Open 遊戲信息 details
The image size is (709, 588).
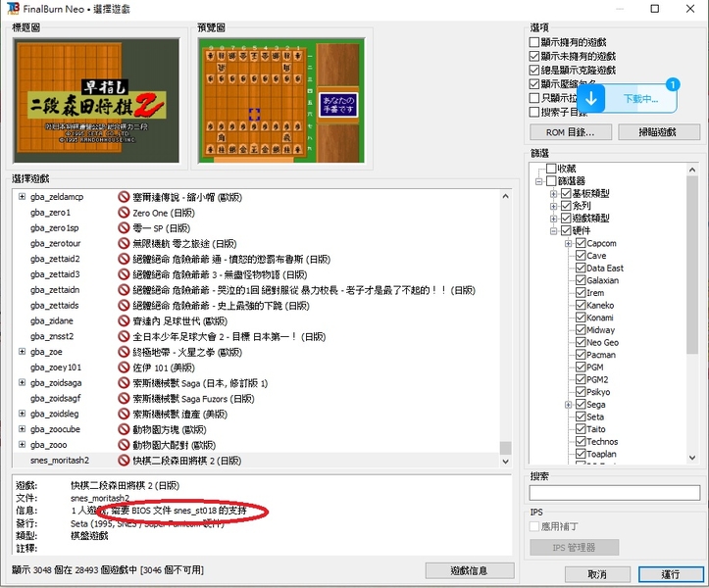tap(470, 570)
